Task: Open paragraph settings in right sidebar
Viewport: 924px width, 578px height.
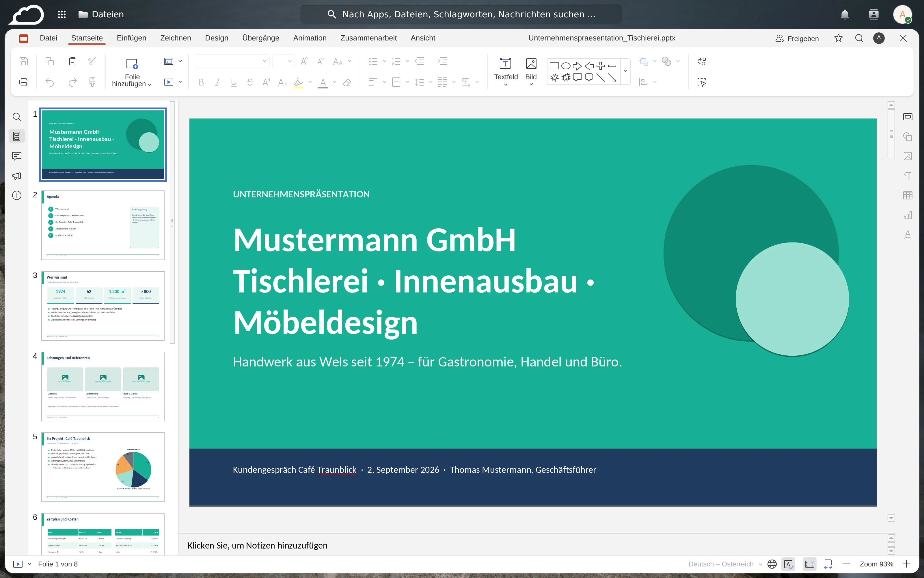Action: [908, 176]
